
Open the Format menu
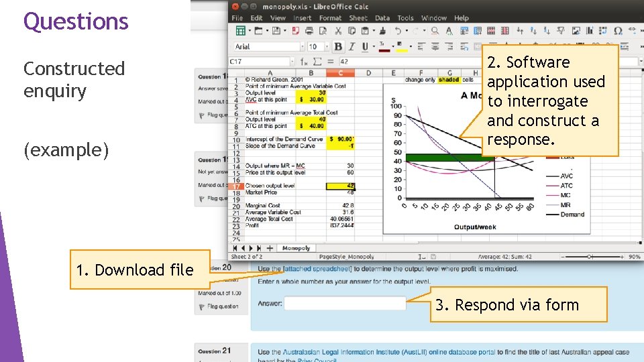tap(330, 18)
